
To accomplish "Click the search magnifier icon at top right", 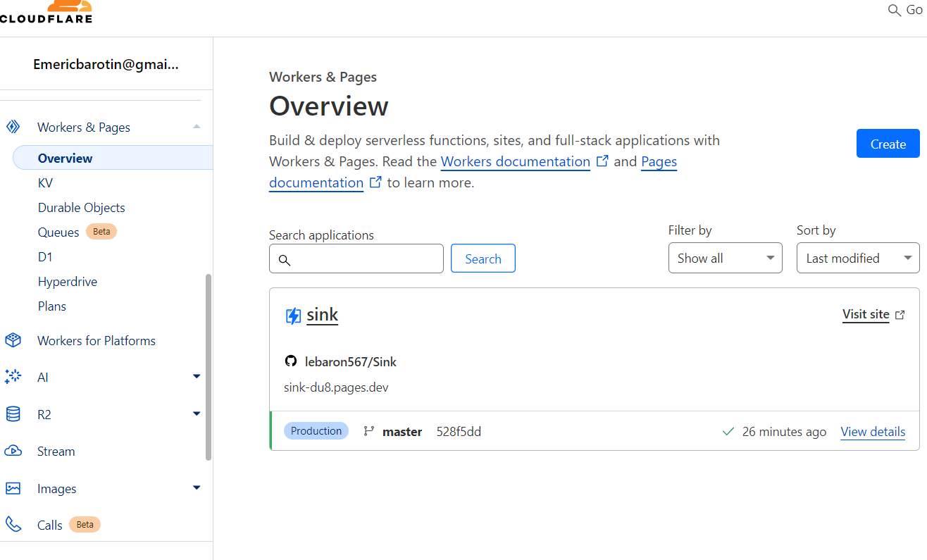I will (x=895, y=10).
